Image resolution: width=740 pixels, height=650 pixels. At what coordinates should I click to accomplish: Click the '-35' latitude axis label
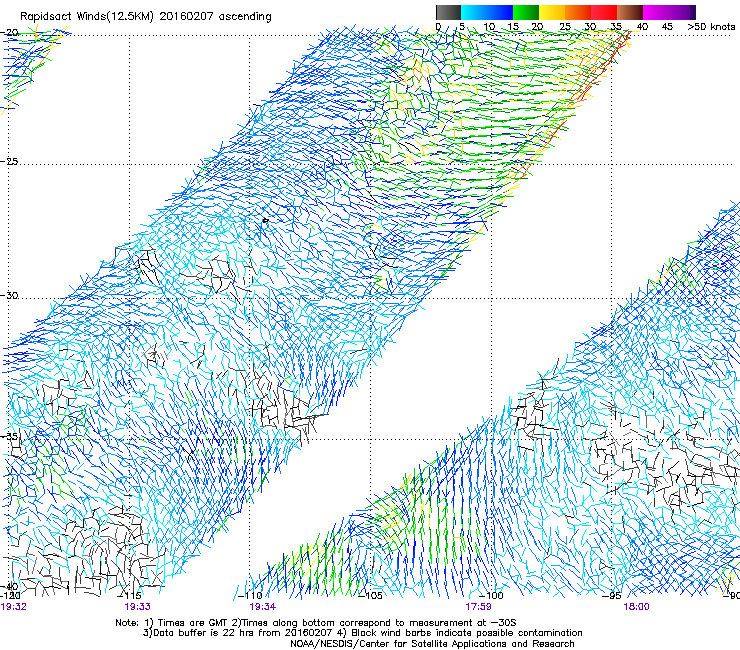click(x=9, y=436)
